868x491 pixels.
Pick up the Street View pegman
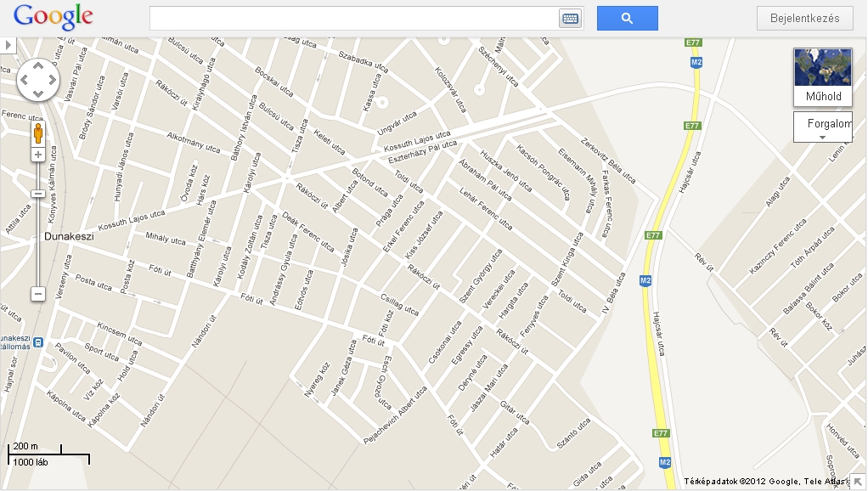tap(38, 133)
